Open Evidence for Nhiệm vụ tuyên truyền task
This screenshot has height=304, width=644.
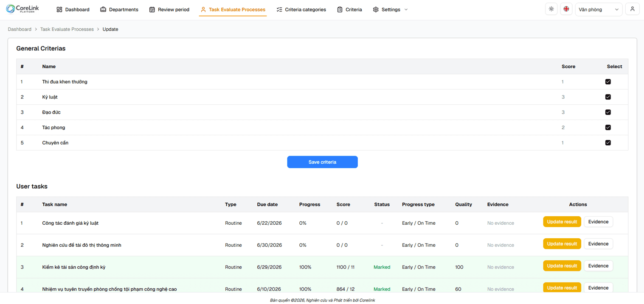tap(598, 288)
